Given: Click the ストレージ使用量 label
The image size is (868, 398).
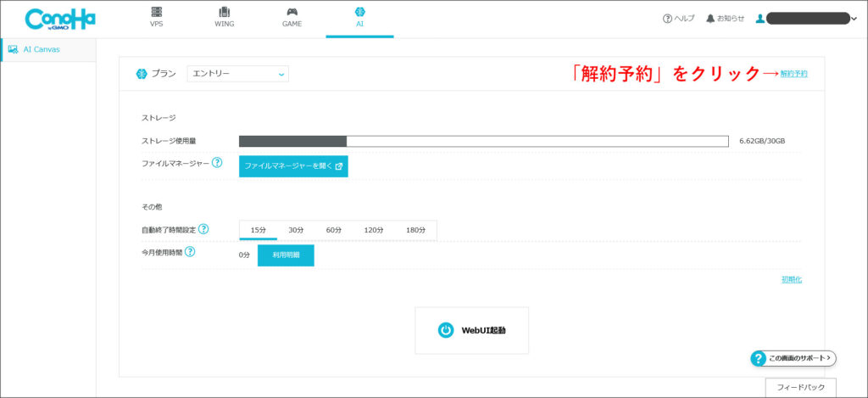Looking at the screenshot, I should point(169,142).
